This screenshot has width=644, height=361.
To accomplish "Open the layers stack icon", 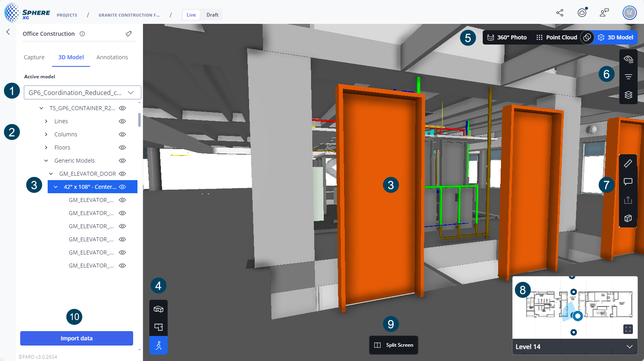I will pos(628,95).
